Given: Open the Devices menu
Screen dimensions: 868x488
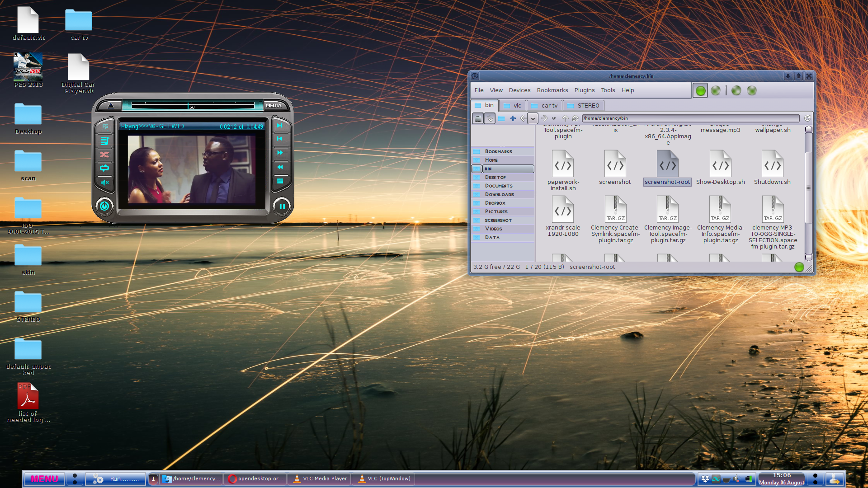Looking at the screenshot, I should point(519,90).
